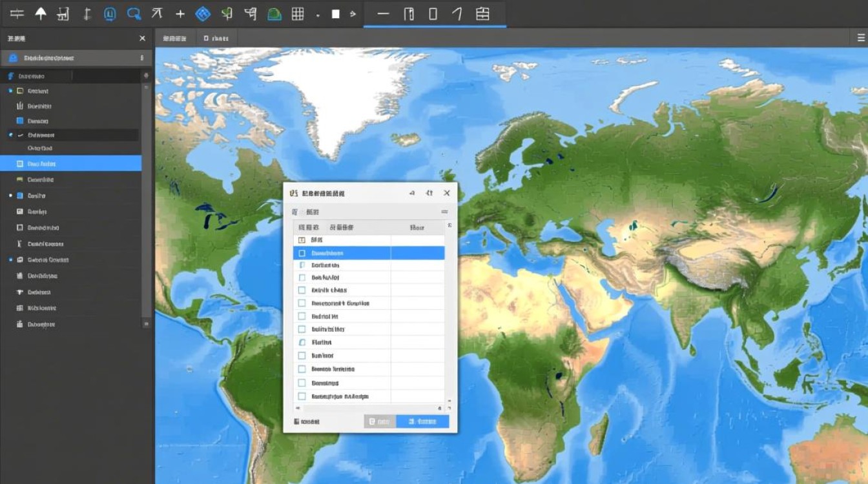
Task: Select the first tab above the map view
Action: 173,37
